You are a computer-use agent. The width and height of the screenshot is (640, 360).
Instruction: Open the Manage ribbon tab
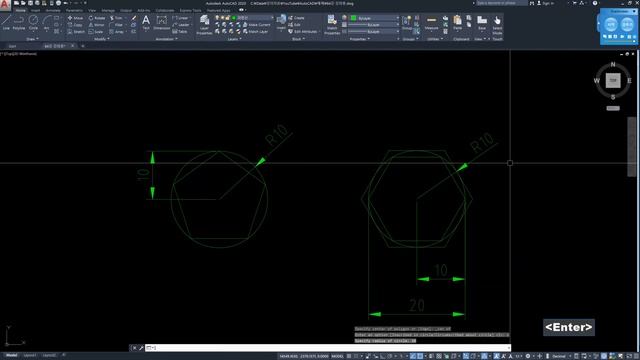(108, 10)
